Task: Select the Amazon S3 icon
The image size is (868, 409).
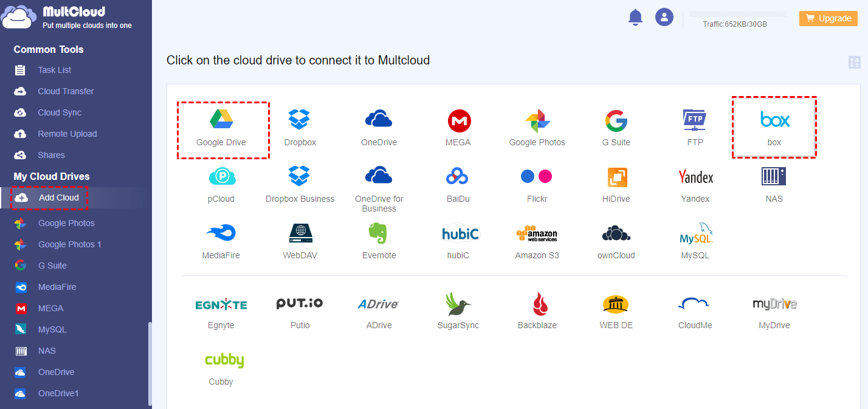Action: point(537,233)
